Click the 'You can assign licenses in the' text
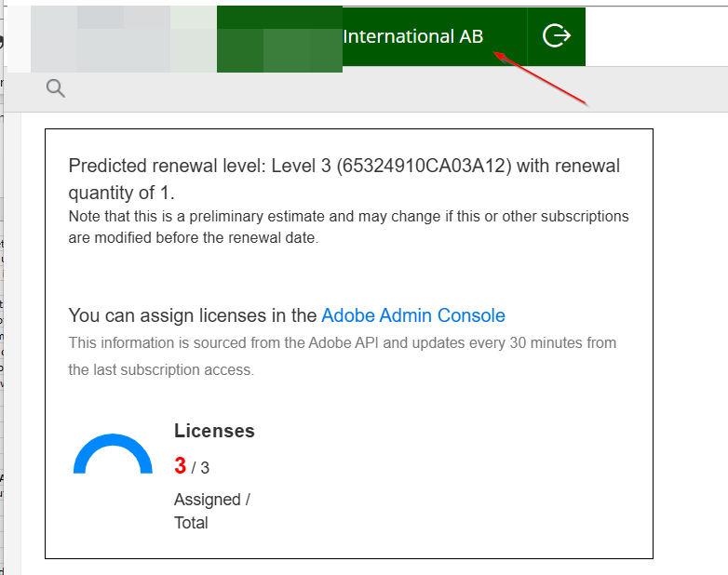728x575 pixels. point(193,315)
